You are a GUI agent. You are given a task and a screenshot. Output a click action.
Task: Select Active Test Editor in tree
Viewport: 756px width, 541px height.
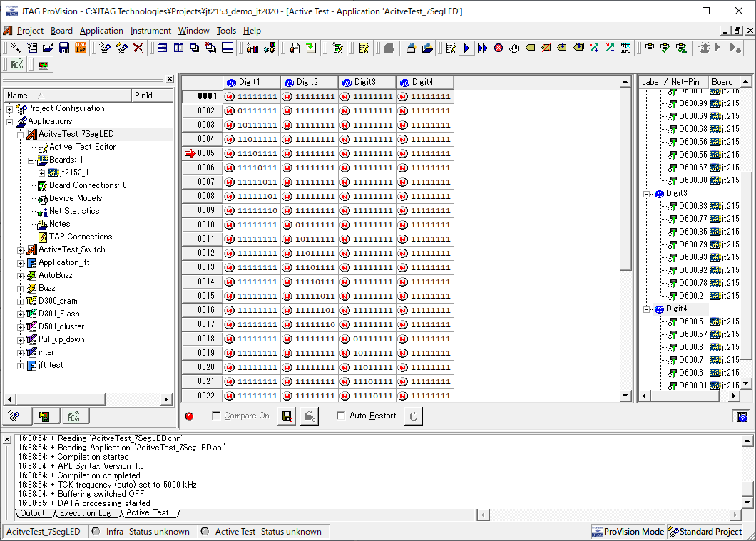[x=83, y=147]
